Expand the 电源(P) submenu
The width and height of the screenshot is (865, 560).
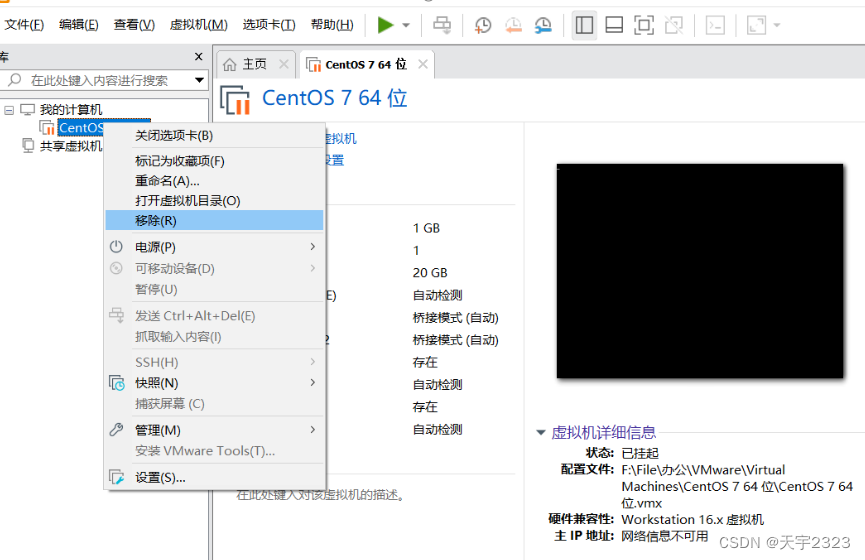(214, 247)
